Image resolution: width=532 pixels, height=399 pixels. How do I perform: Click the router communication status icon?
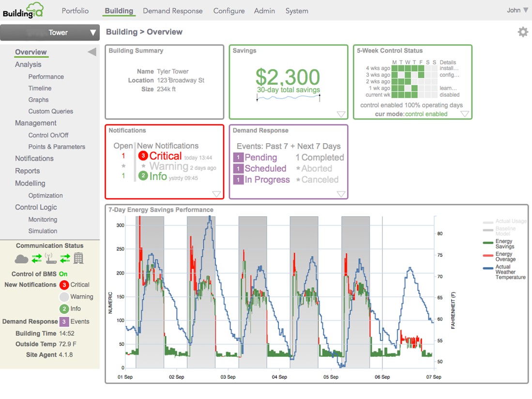pos(51,258)
